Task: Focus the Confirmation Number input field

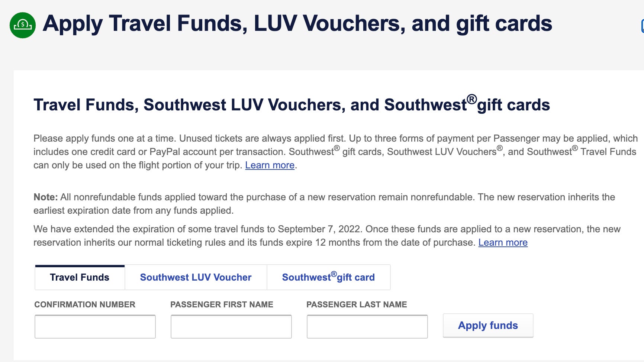Action: [95, 327]
